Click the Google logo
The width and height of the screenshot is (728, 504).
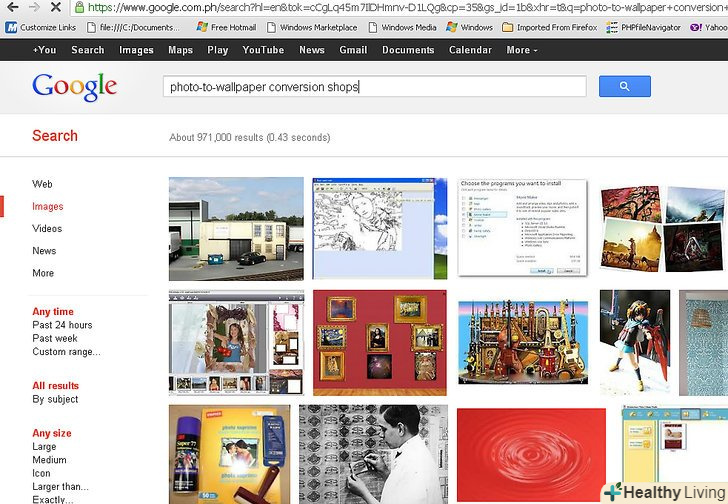coord(75,87)
